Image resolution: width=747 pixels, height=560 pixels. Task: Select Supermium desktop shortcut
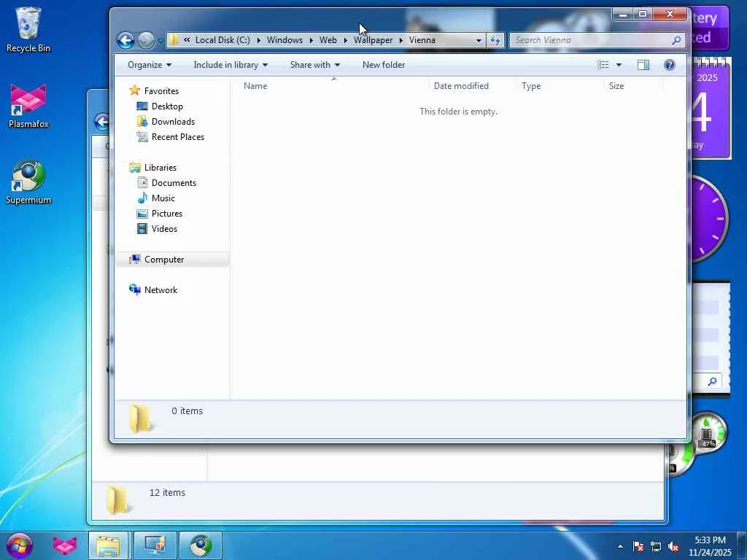tap(28, 182)
